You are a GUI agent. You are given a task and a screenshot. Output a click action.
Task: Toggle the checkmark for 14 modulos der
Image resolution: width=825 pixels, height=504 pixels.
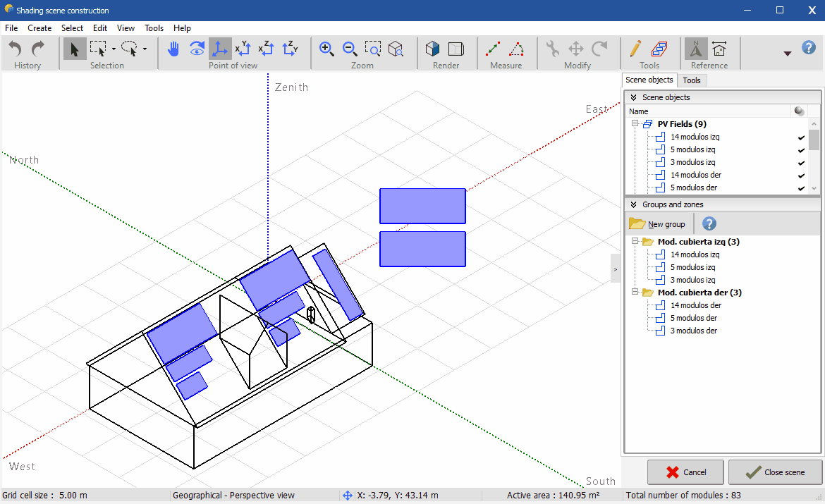(x=801, y=176)
